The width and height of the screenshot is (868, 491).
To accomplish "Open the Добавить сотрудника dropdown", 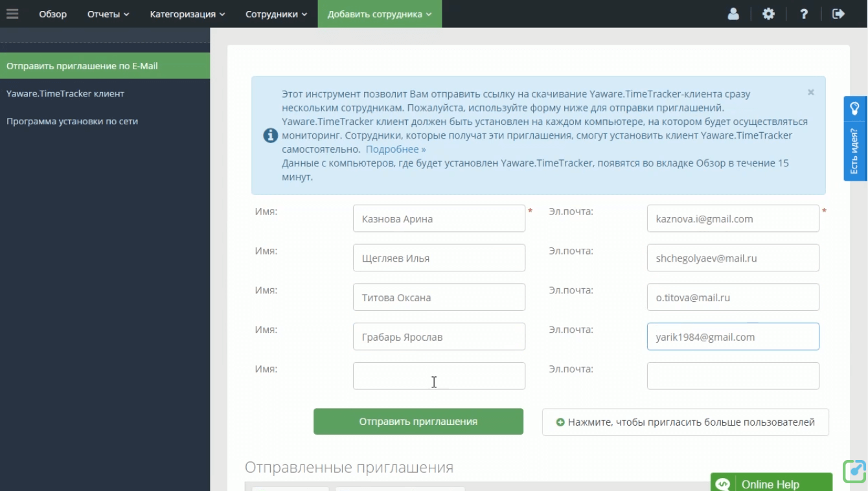I will [x=380, y=14].
